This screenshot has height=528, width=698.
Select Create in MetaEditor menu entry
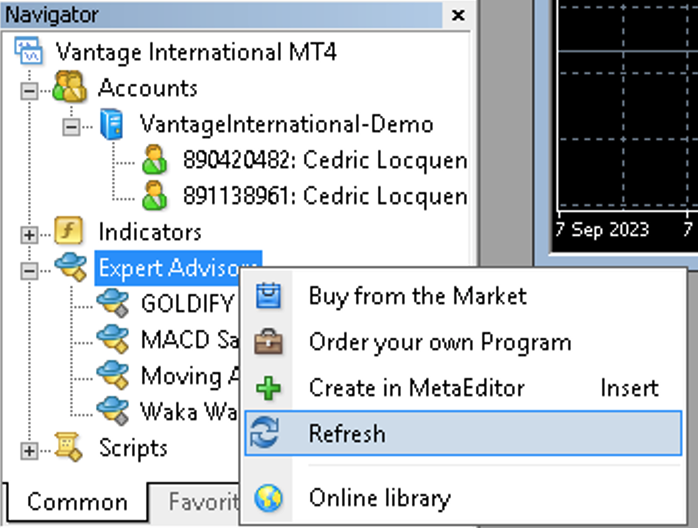tap(463, 388)
